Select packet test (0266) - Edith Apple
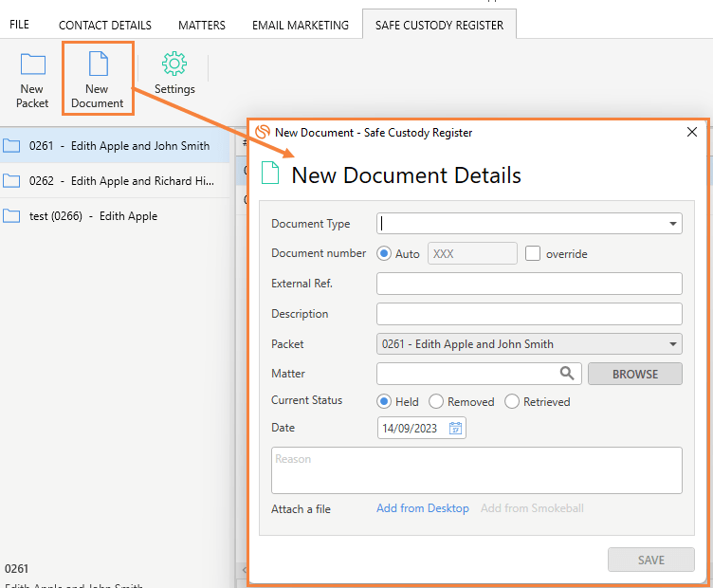The image size is (713, 588). click(x=115, y=216)
